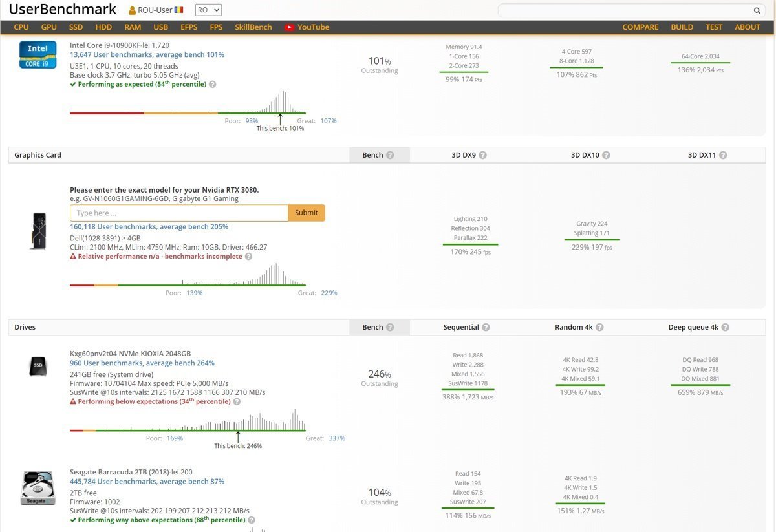Open the GPU menu
Screen dimensions: 776x532
tap(49, 27)
